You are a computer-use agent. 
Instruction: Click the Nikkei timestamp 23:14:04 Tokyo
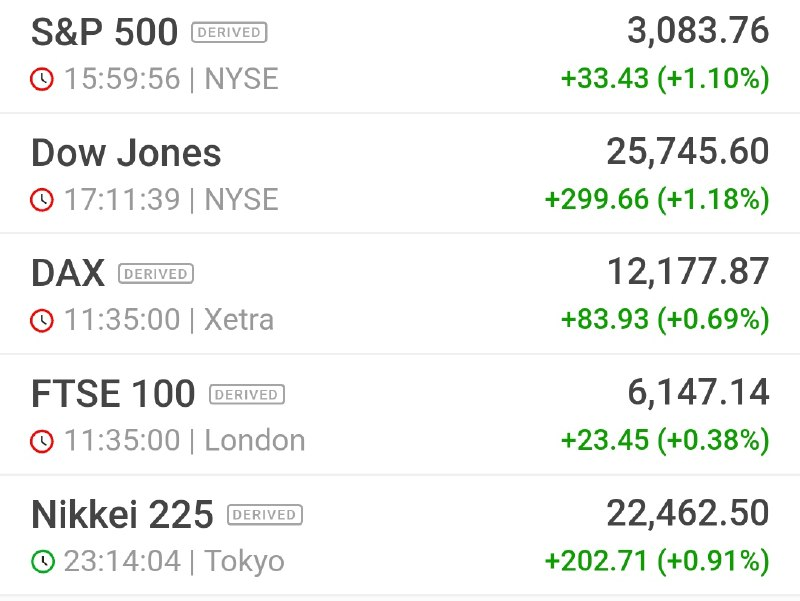point(174,561)
